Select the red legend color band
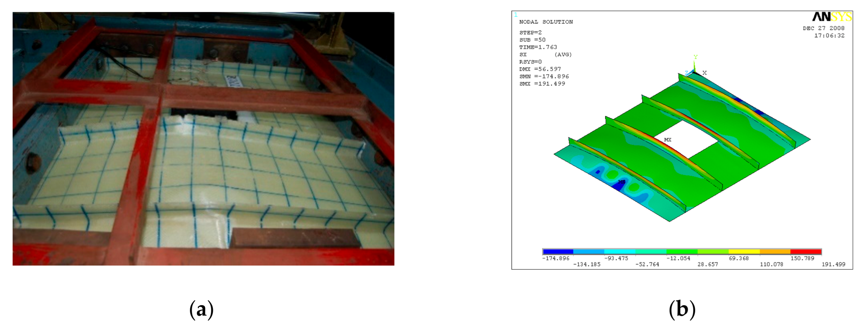868x331 pixels. pyautogui.click(x=806, y=252)
